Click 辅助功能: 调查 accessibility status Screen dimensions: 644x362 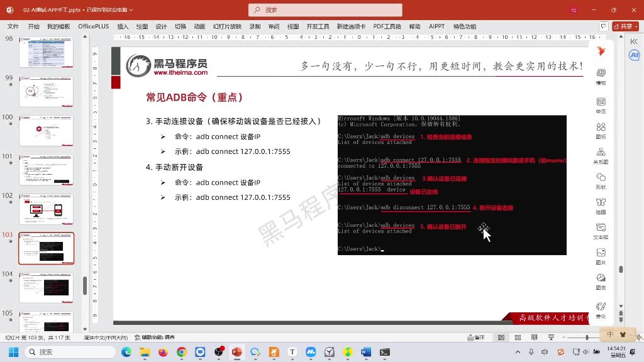tap(155, 337)
